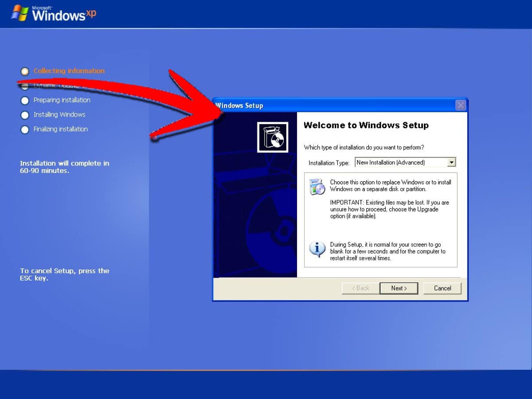The height and width of the screenshot is (399, 532).
Task: Click the Windows Setup software box icon
Action: tap(272, 137)
